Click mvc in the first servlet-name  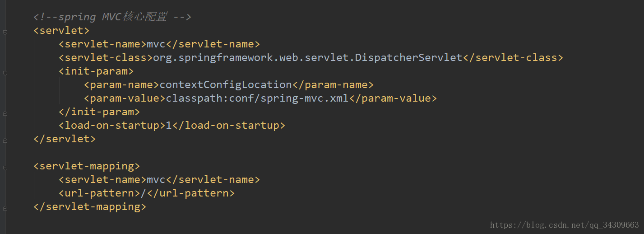pos(156,44)
